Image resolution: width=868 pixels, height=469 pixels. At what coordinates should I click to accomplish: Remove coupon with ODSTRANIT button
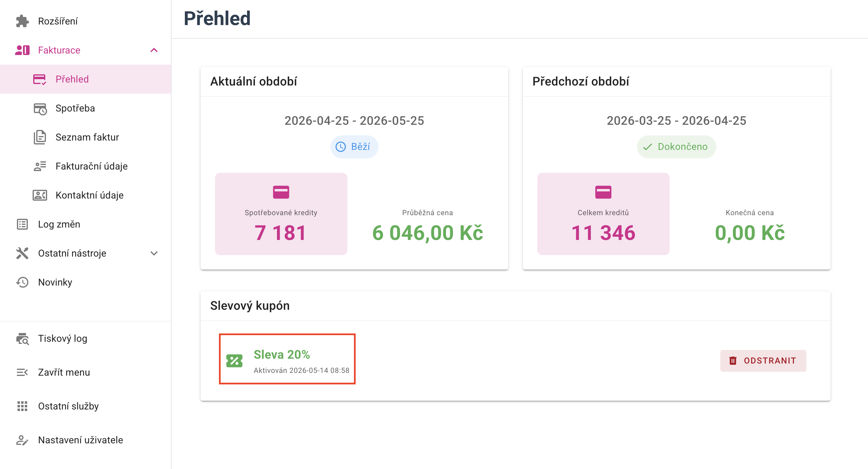pos(763,361)
